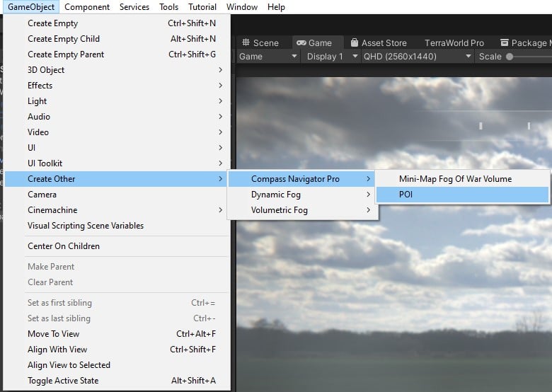This screenshot has height=392, width=552.
Task: Expand the Volumetric Fog submenu
Action: tap(279, 210)
